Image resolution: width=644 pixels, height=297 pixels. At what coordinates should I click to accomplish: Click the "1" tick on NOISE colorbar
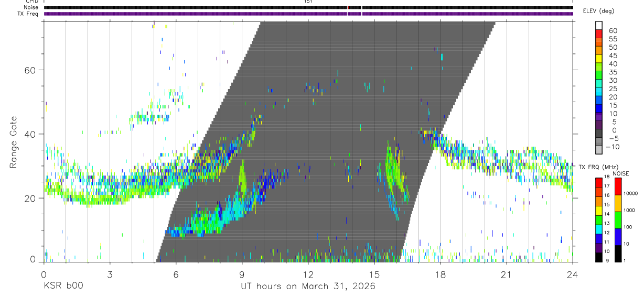click(625, 261)
